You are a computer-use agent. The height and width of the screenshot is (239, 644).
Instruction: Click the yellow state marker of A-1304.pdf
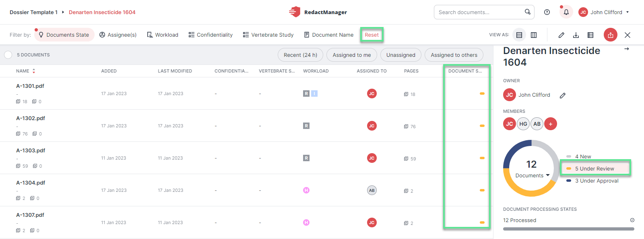482,190
